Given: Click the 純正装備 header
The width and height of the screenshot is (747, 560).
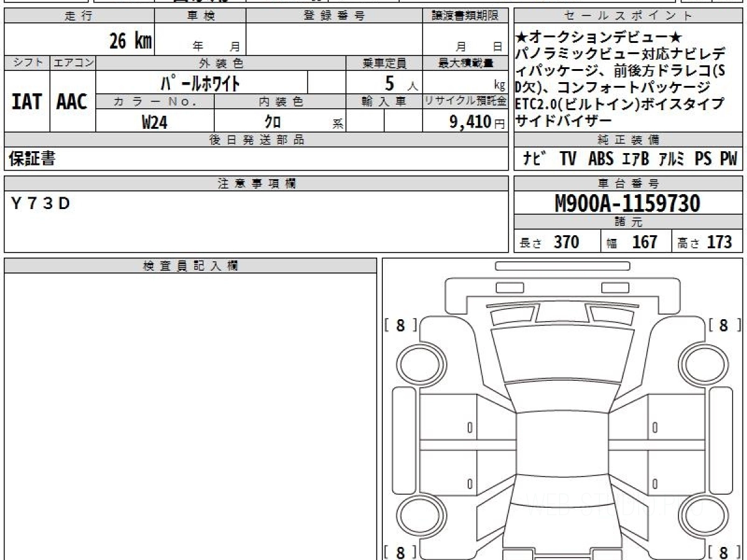Looking at the screenshot, I should [629, 140].
